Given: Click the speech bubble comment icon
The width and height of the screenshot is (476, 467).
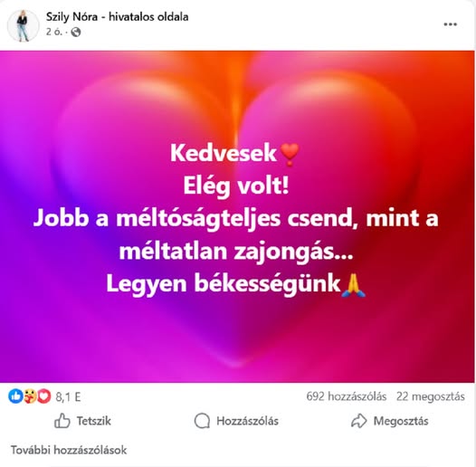Looking at the screenshot, I should (x=202, y=421).
